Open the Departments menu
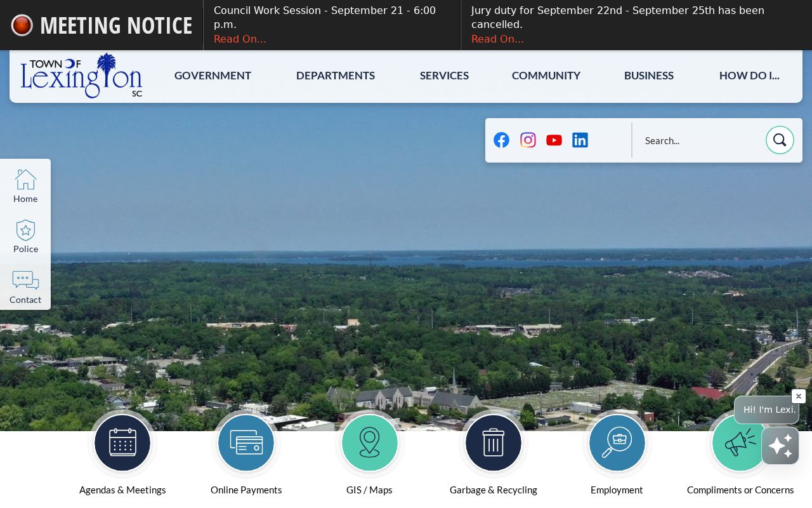This screenshot has width=812, height=508. tap(336, 76)
